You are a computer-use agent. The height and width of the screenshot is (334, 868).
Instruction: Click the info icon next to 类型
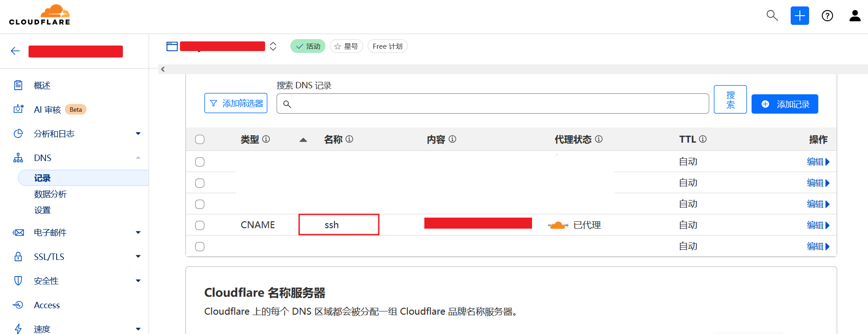tap(266, 139)
